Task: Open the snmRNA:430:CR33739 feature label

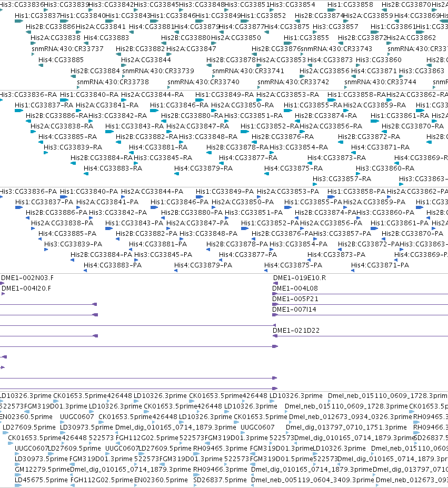Action: click(x=158, y=71)
